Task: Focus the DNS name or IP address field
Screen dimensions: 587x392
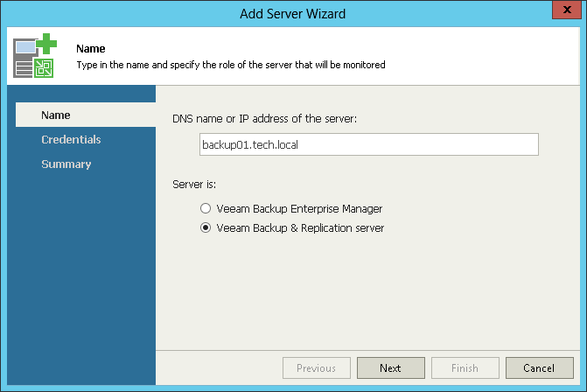Action: point(369,144)
